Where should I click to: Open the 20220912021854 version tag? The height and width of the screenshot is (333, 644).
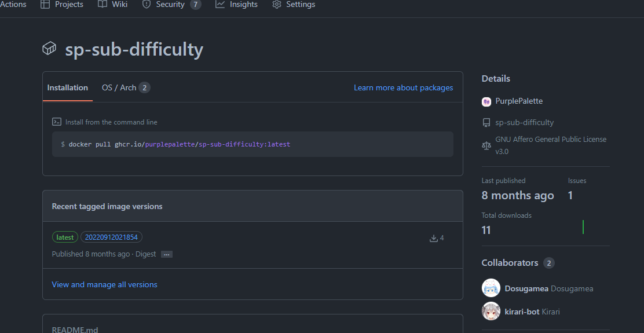coord(111,237)
